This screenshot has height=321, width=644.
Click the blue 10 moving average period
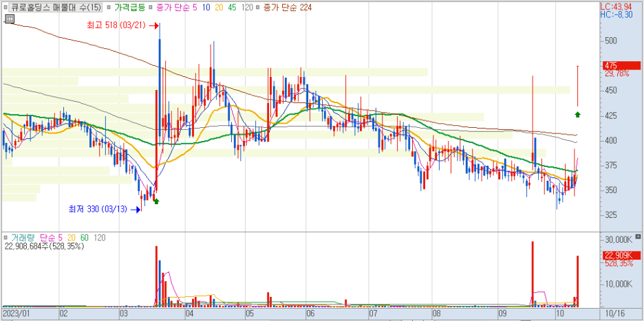pyautogui.click(x=206, y=7)
